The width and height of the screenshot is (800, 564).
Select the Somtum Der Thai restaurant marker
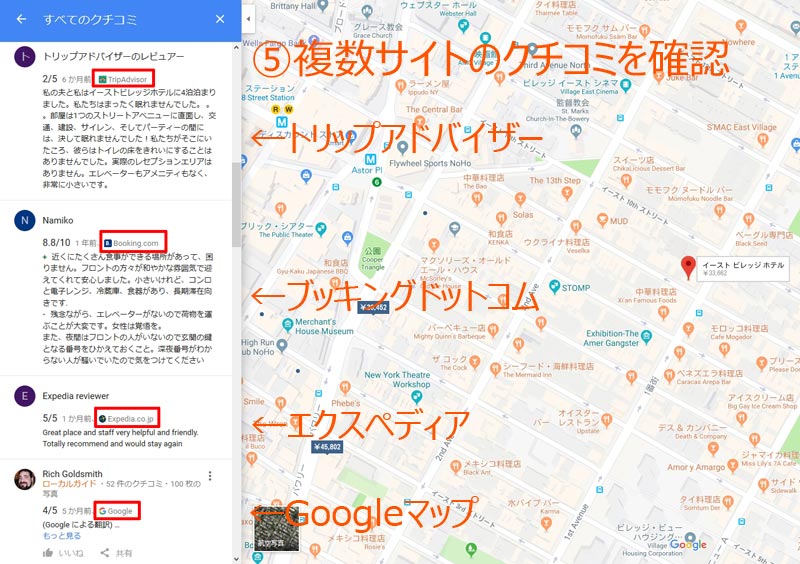point(728,502)
